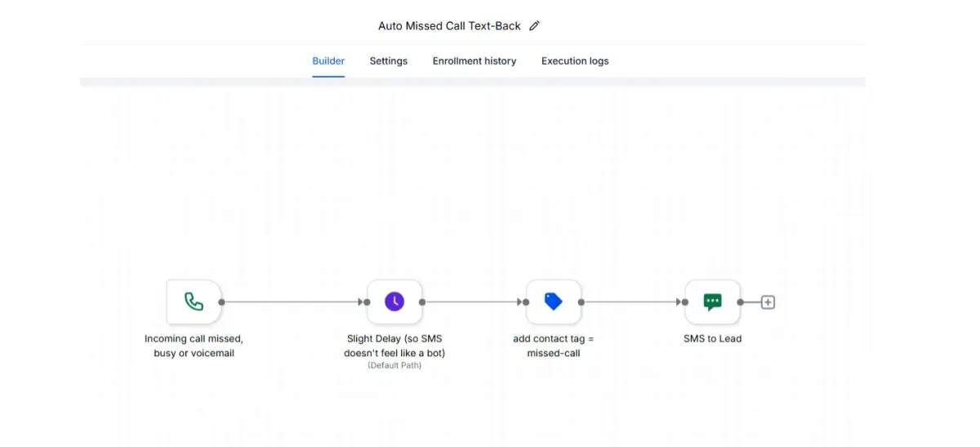Open the Settings tab

pyautogui.click(x=389, y=61)
